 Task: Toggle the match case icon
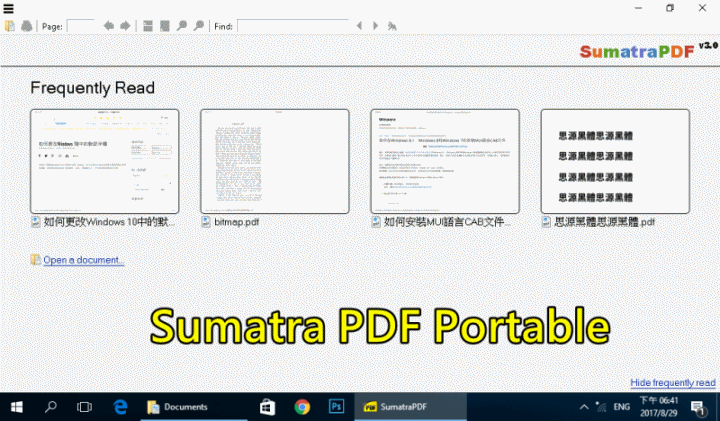(392, 27)
